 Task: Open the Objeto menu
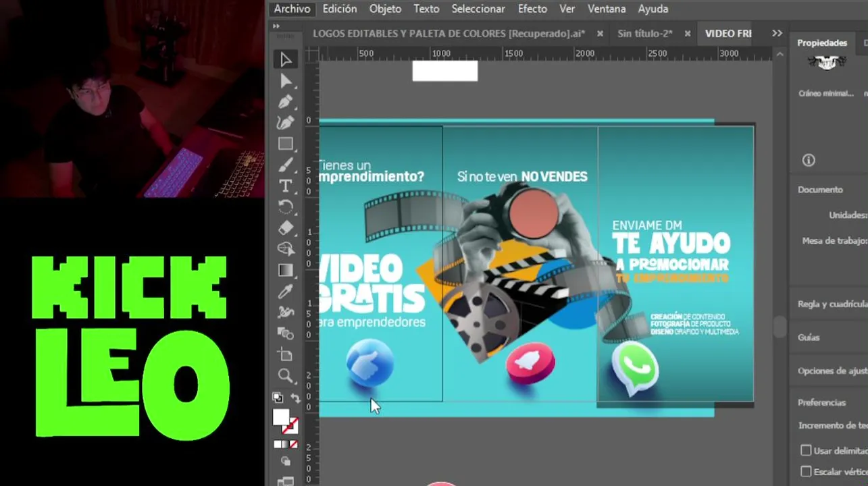coord(385,9)
